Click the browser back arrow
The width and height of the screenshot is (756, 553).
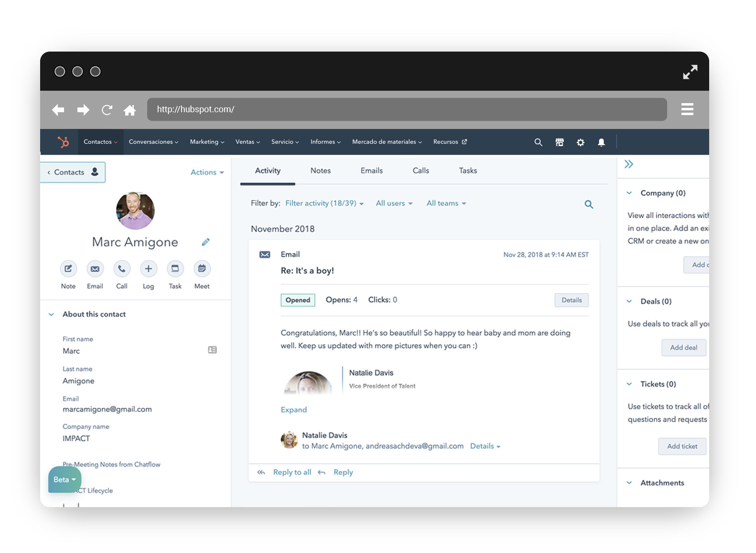(x=58, y=110)
